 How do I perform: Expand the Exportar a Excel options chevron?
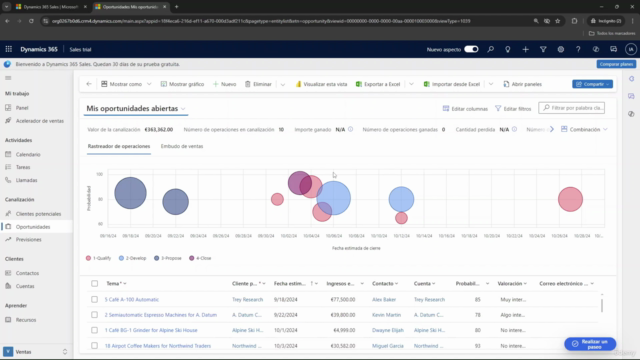coord(411,84)
